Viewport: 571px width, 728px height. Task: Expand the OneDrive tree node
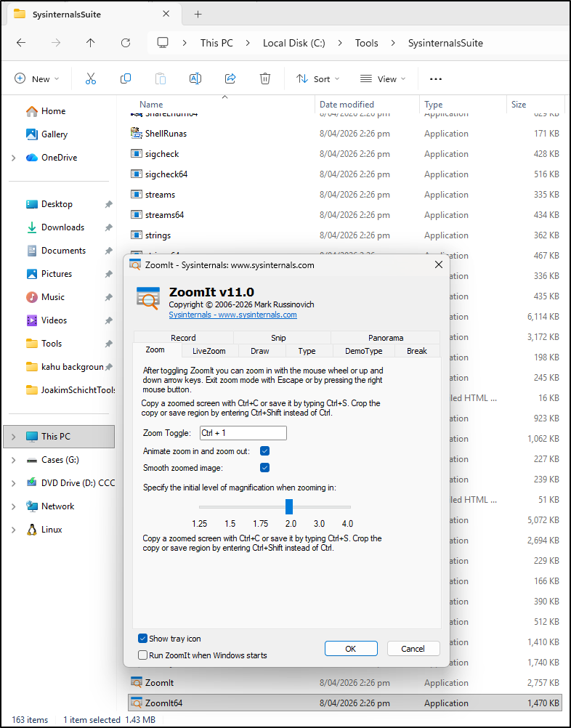(x=14, y=158)
